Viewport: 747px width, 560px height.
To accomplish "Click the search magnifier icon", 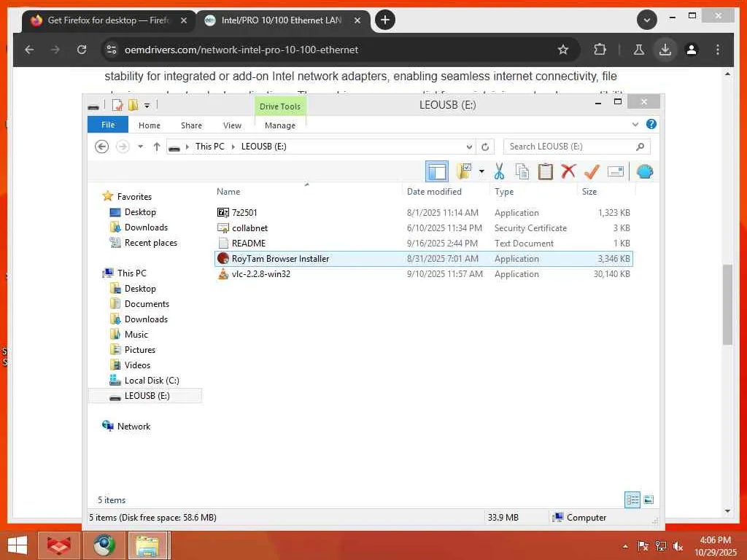I will pos(640,147).
